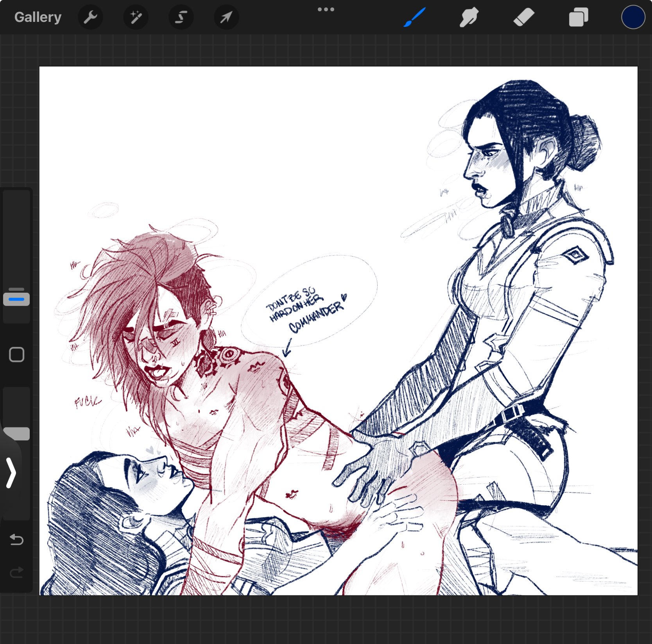652x644 pixels.
Task: Open the three-dot multitasking menu
Action: 326,9
